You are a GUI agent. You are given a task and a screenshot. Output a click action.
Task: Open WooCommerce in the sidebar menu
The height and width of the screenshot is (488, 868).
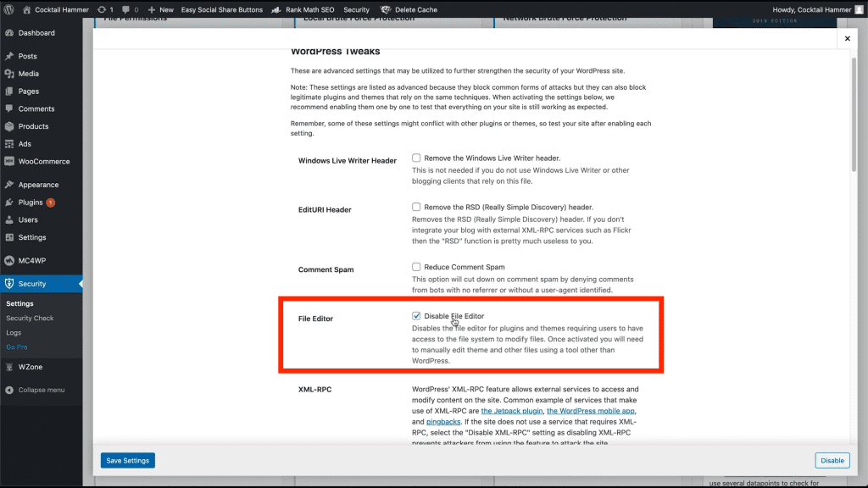[42, 162]
